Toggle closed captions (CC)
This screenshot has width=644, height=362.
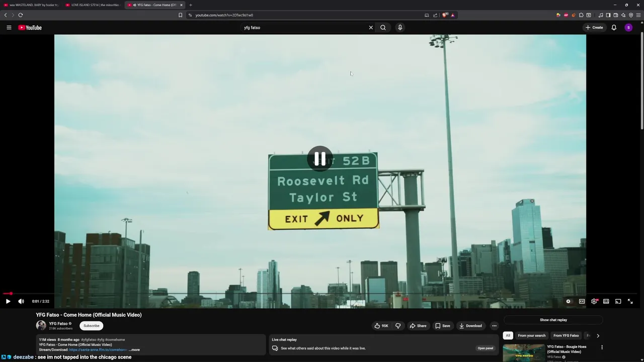click(x=582, y=301)
